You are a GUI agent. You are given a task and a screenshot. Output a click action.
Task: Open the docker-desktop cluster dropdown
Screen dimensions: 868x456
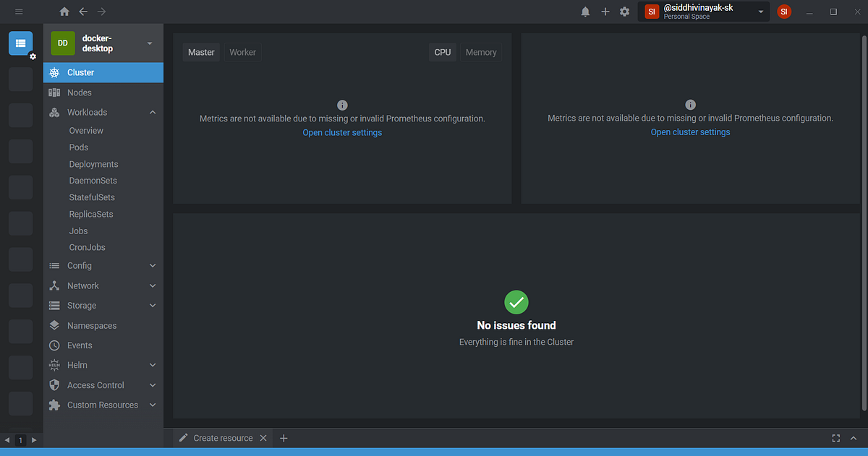coord(150,43)
